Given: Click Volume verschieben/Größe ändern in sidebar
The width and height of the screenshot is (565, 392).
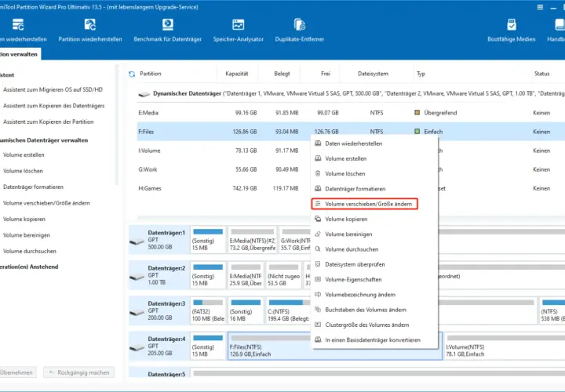Looking at the screenshot, I should coord(46,203).
